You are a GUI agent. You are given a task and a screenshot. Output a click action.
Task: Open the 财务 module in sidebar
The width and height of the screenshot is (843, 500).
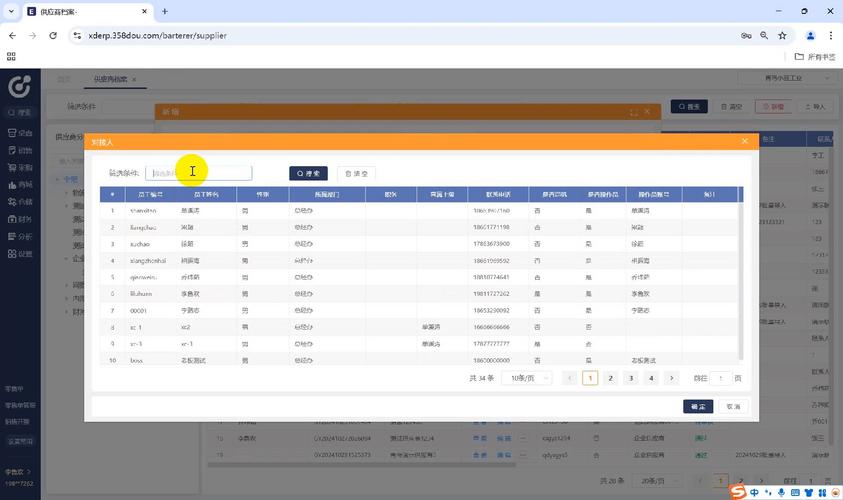pos(20,219)
